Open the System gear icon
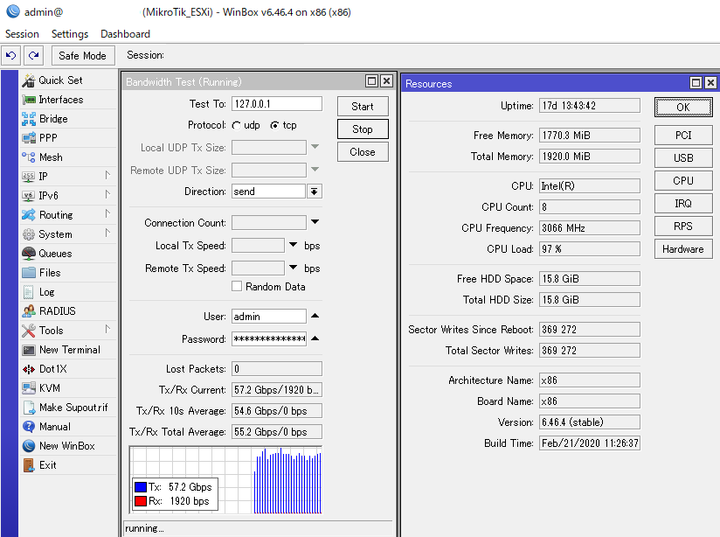 28,234
